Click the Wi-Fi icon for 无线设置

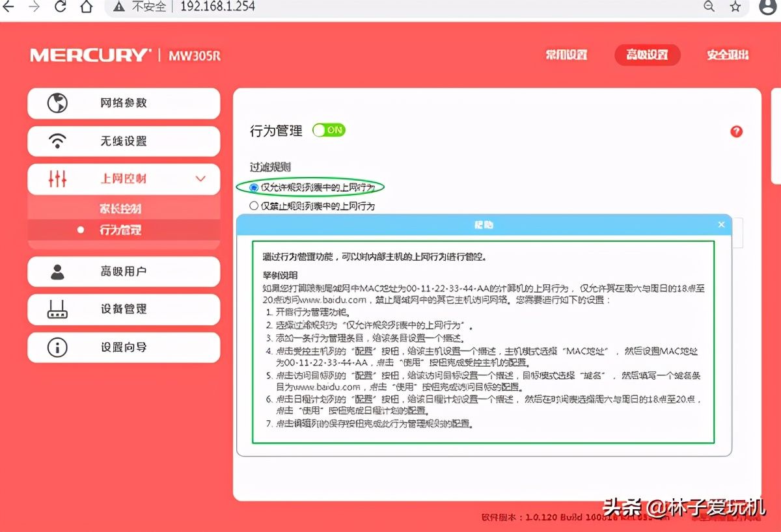coord(57,140)
